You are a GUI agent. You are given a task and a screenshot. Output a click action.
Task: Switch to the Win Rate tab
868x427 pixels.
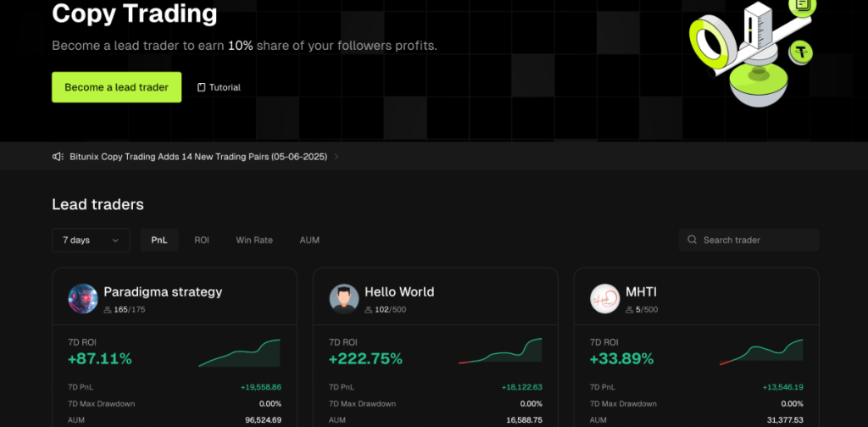tap(254, 240)
